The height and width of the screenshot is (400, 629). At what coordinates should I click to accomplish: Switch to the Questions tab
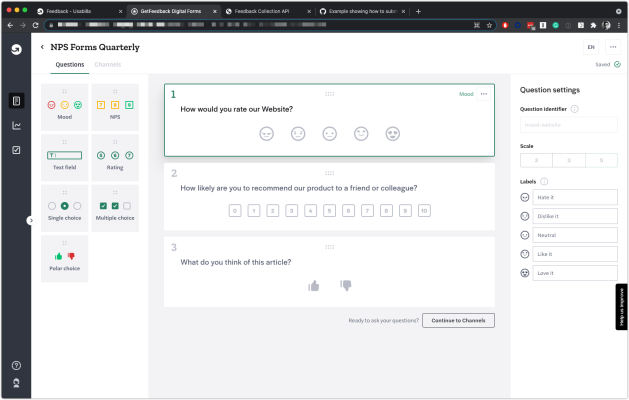tap(70, 65)
